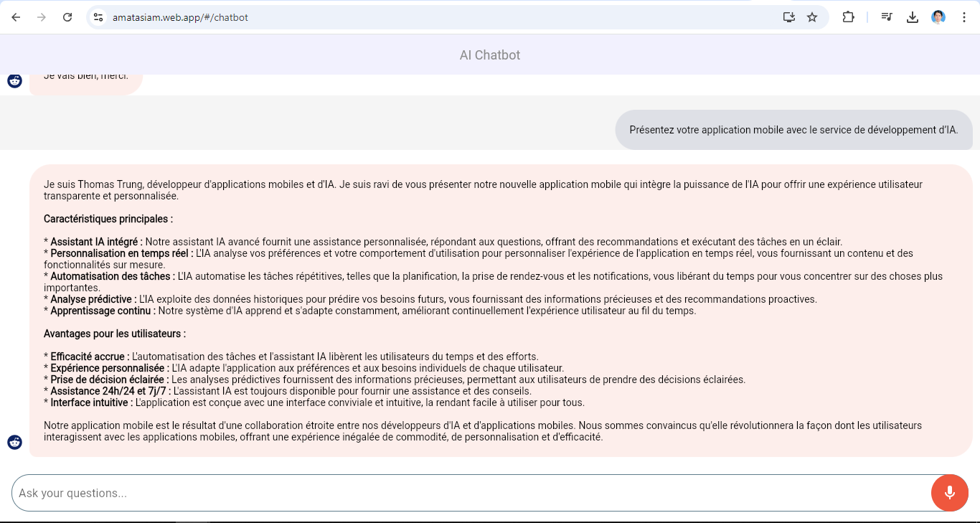Click the 'Avantages pour les utilisateurs :' heading
Image resolution: width=980 pixels, height=523 pixels.
pos(115,334)
